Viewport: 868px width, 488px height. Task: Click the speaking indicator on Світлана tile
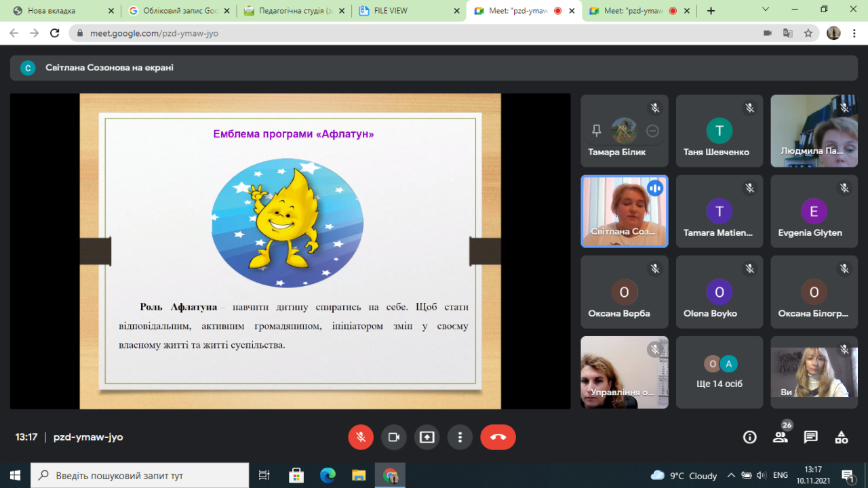click(655, 188)
